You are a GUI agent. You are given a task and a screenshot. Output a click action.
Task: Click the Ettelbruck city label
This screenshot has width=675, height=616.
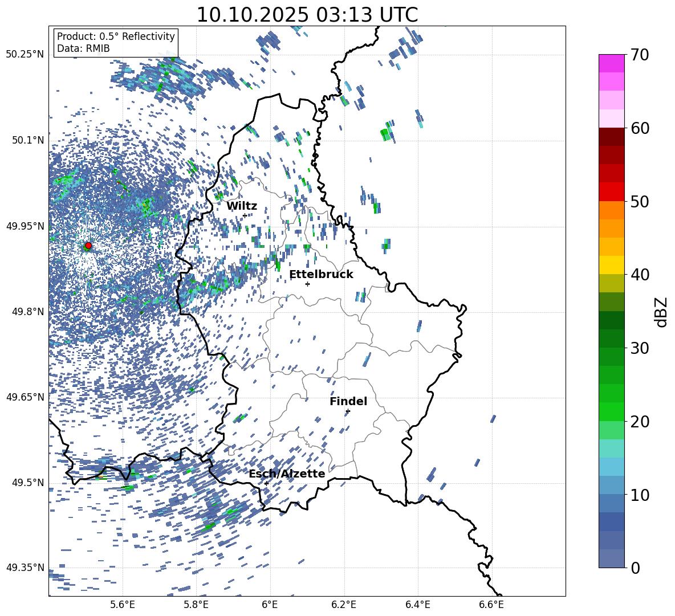[x=321, y=275]
